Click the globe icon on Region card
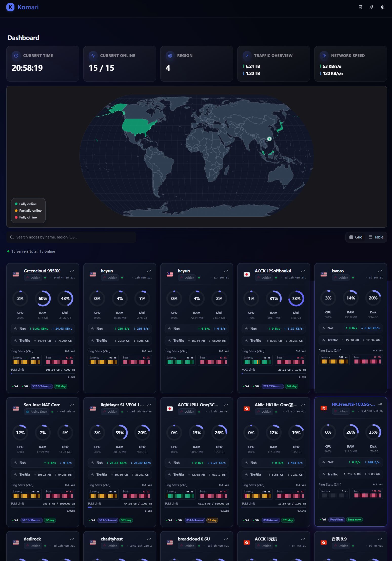This screenshot has width=392, height=561. 170,55
